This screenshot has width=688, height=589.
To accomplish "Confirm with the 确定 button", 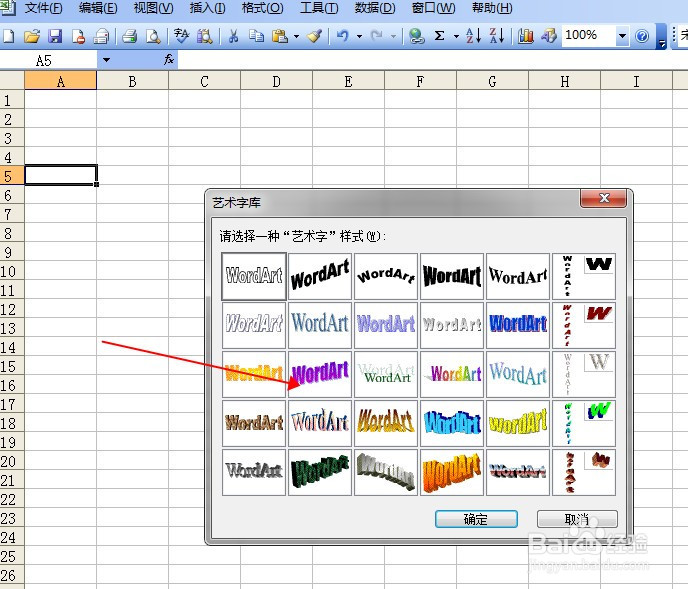I will tap(476, 519).
